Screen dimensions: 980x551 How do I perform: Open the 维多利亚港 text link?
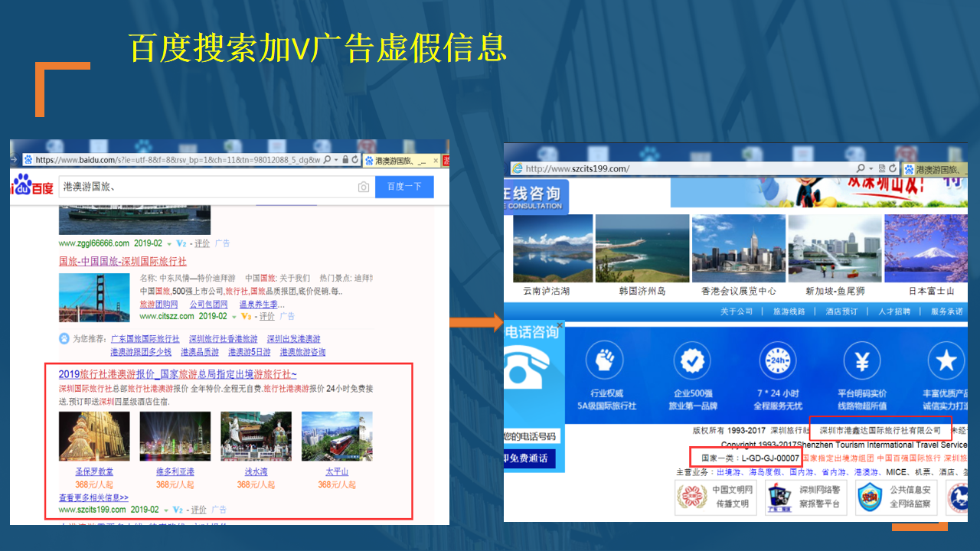(175, 472)
